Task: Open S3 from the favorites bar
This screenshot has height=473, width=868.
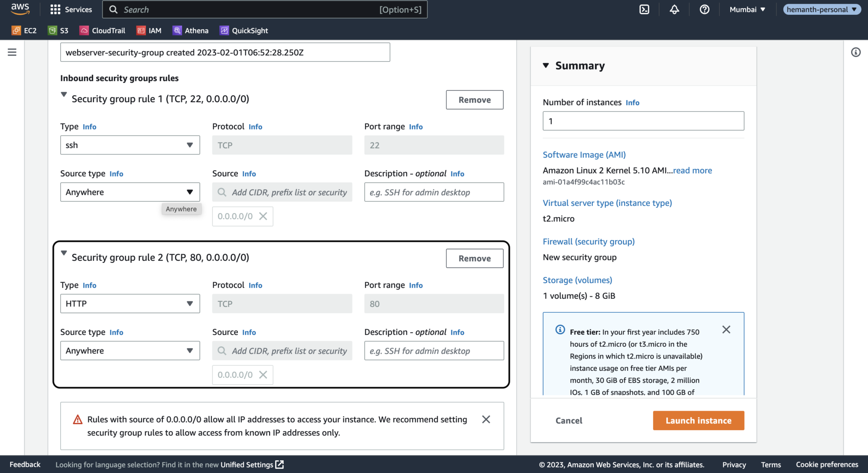Action: point(58,30)
